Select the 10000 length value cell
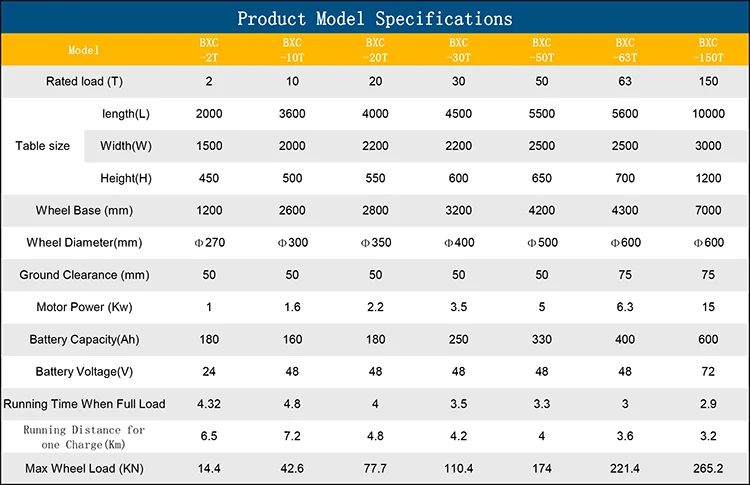 pos(708,114)
